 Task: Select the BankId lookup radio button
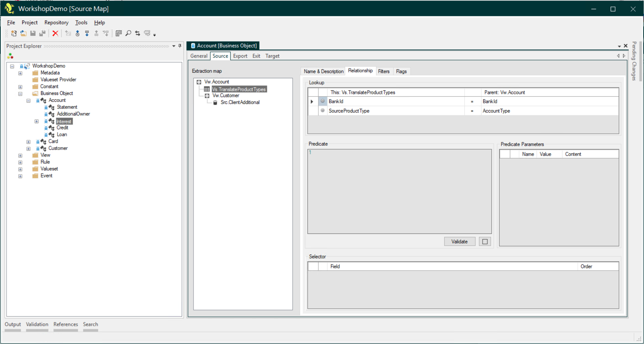[322, 101]
